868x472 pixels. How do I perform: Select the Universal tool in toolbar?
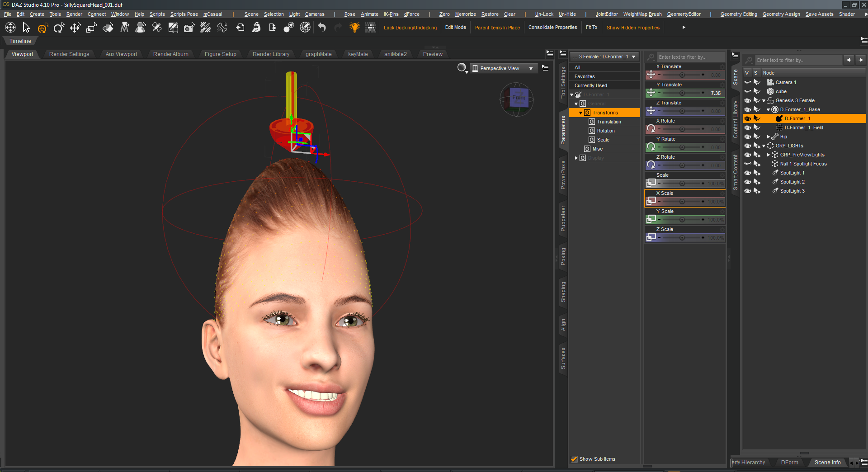(42, 28)
